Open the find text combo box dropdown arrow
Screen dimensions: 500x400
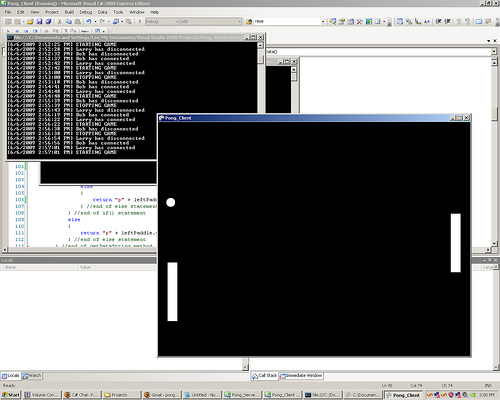coord(323,22)
